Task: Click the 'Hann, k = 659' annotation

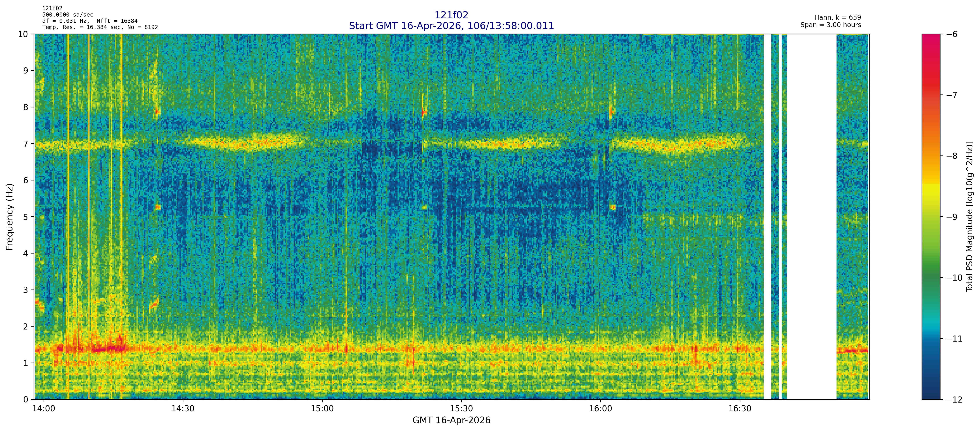Action: tap(837, 18)
